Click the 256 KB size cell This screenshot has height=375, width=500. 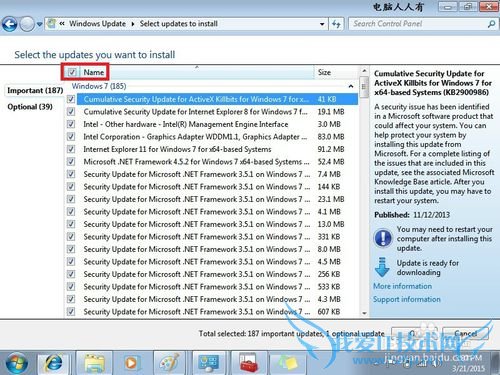(329, 274)
